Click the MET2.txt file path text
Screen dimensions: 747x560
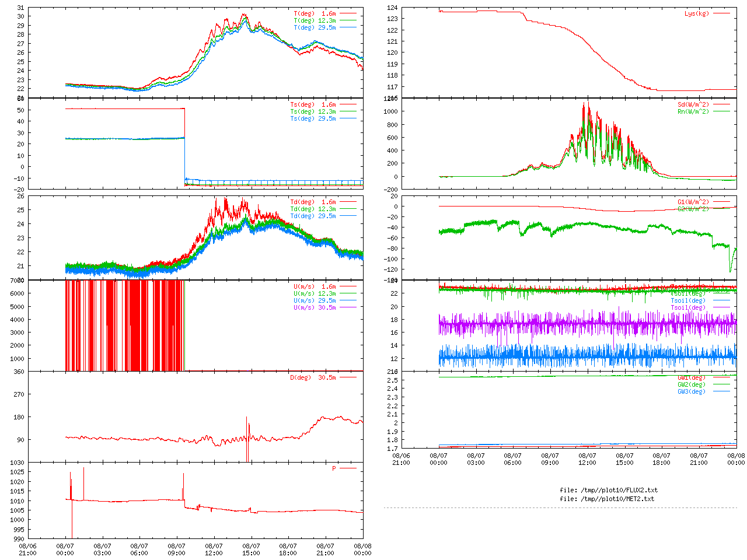607,499
